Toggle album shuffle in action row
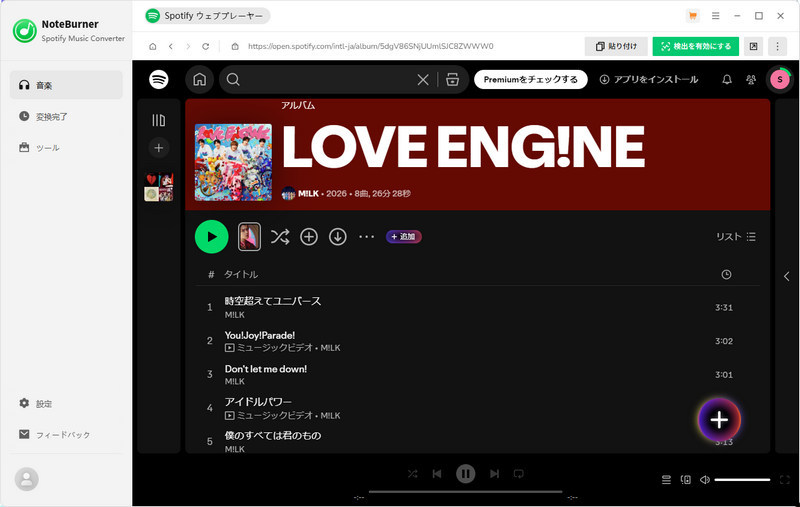This screenshot has width=800, height=507. tap(280, 237)
